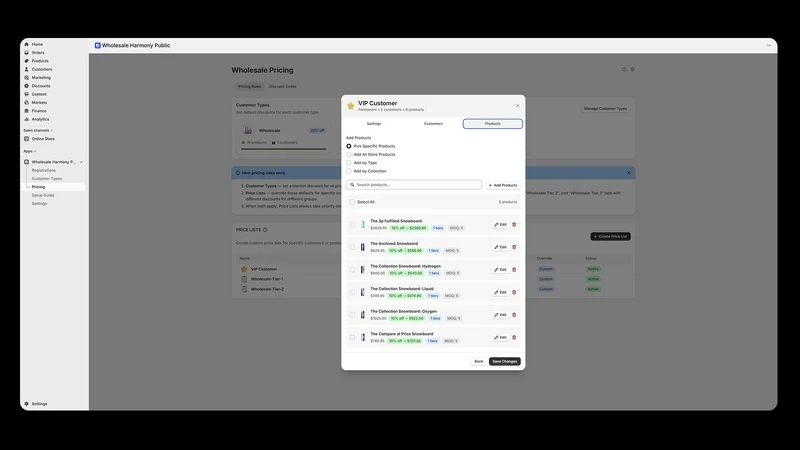Viewport: 800px width, 450px height.
Task: Check the Select All checkbox
Action: click(x=353, y=202)
